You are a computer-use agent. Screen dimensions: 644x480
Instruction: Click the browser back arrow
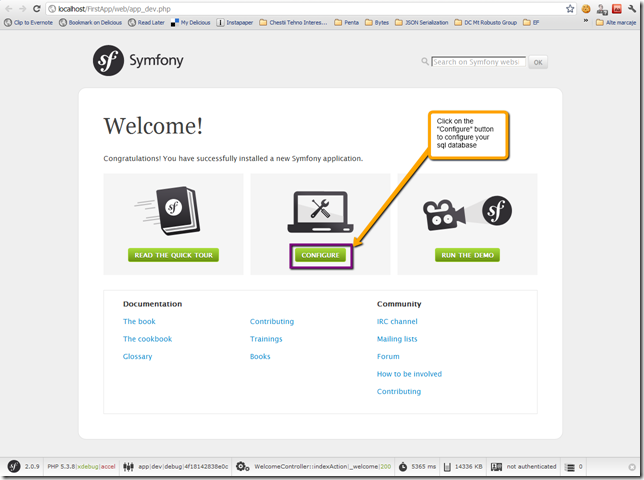[x=9, y=9]
